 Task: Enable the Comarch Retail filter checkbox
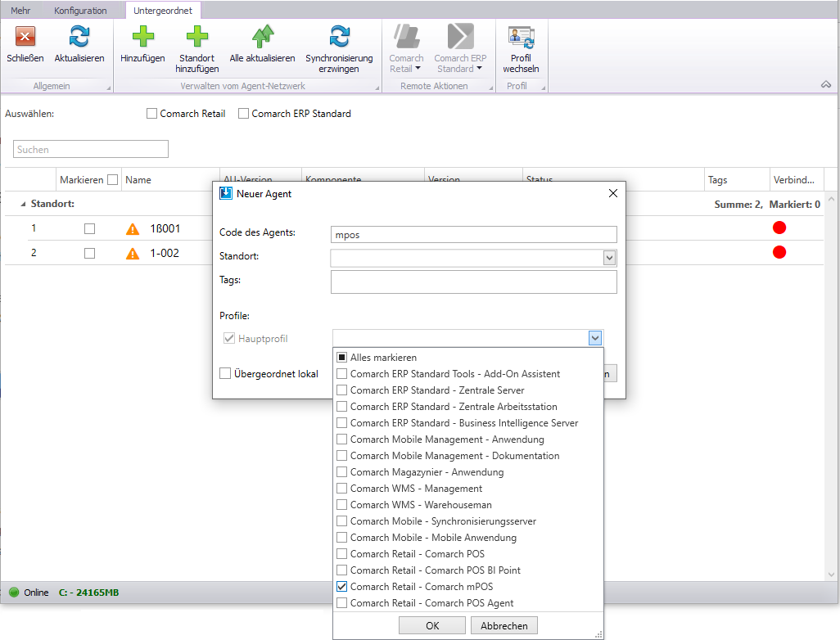[151, 114]
